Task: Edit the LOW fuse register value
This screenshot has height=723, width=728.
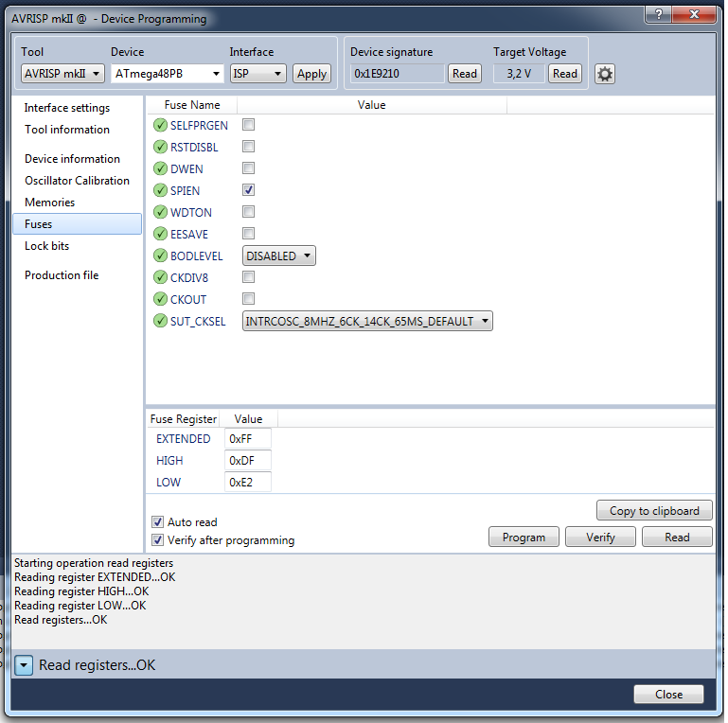Action: coord(248,483)
